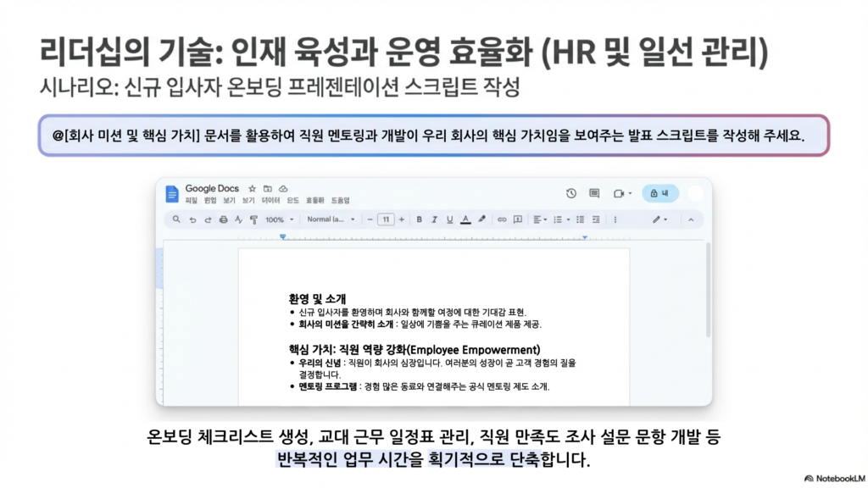Open version history clock icon
The image size is (868, 488).
tap(571, 193)
